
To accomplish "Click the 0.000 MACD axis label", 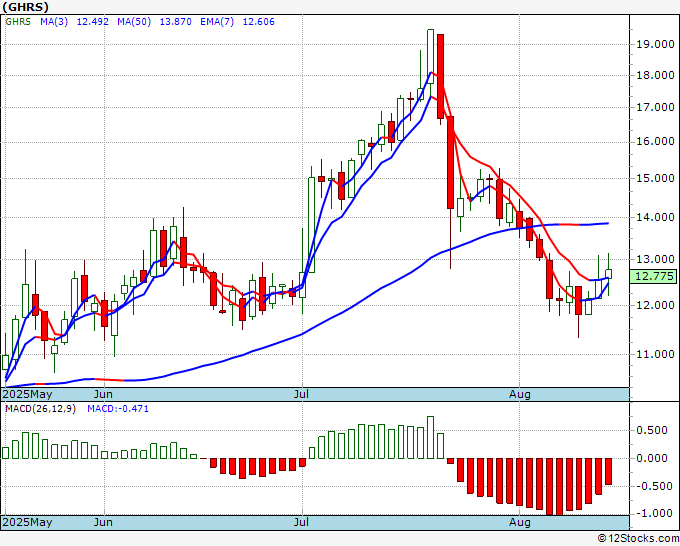I will (652, 458).
